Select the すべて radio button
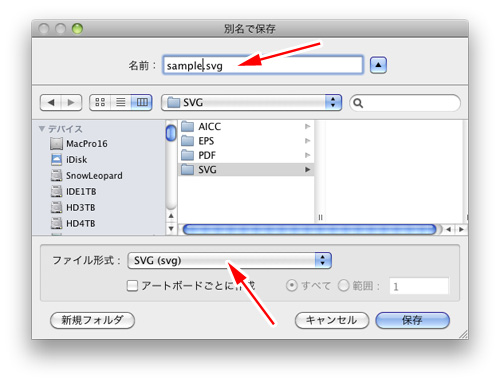Image resolution: width=500 pixels, height=383 pixels. tap(292, 286)
